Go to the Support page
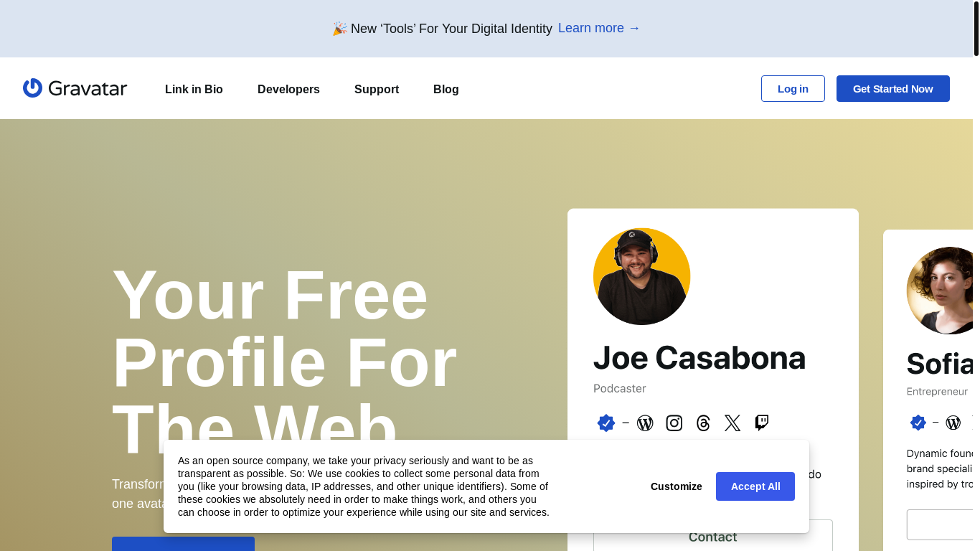The width and height of the screenshot is (980, 551). click(377, 89)
